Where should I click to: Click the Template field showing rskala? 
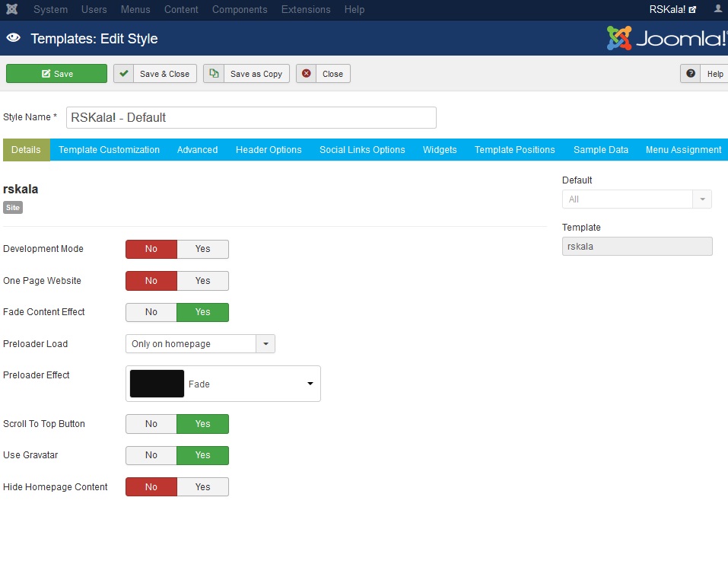(x=637, y=246)
